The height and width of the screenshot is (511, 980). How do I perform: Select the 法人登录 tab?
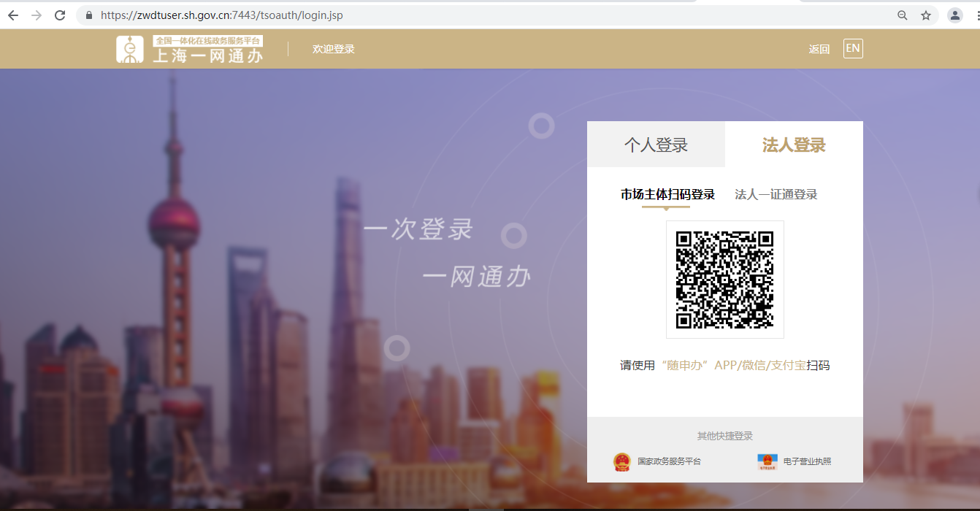click(794, 145)
